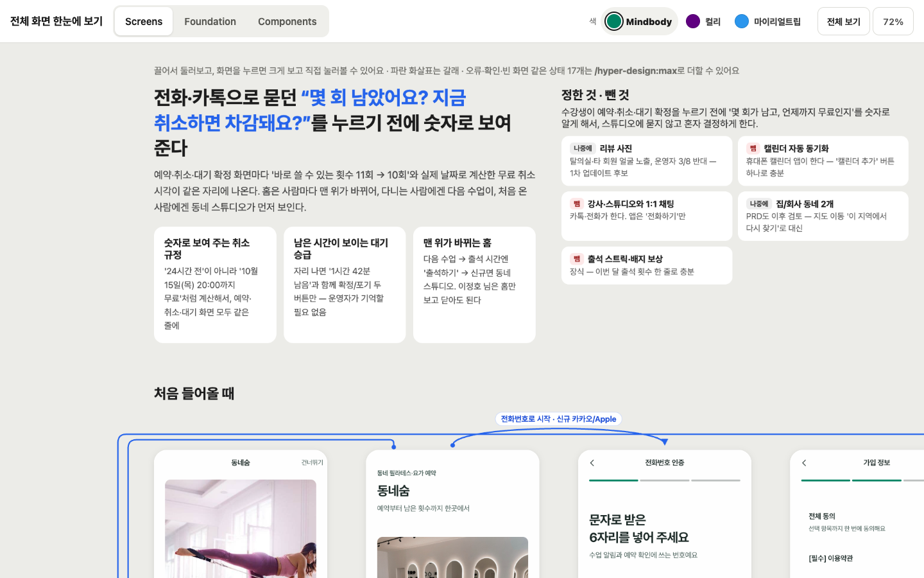Click the pilates photo on 동네숨 onboarding screen

(241, 529)
